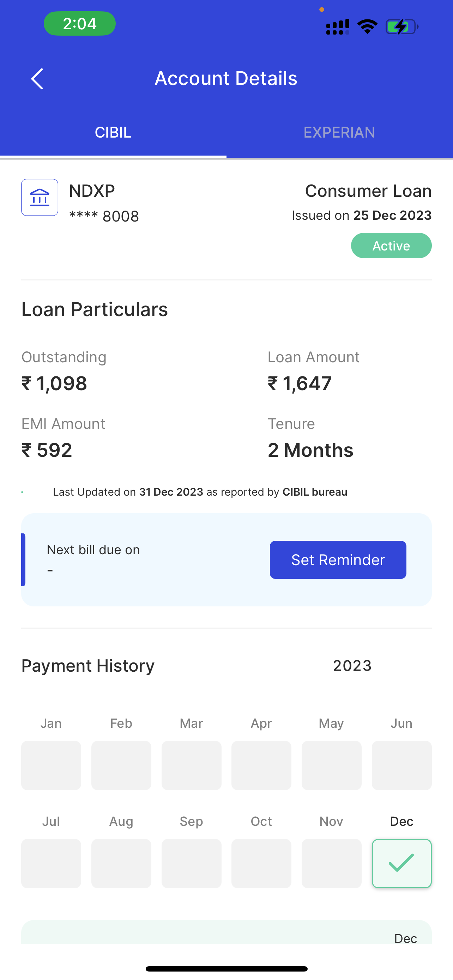This screenshot has height=980, width=453.
Task: Tap the Wi-Fi status icon
Action: coord(367,26)
